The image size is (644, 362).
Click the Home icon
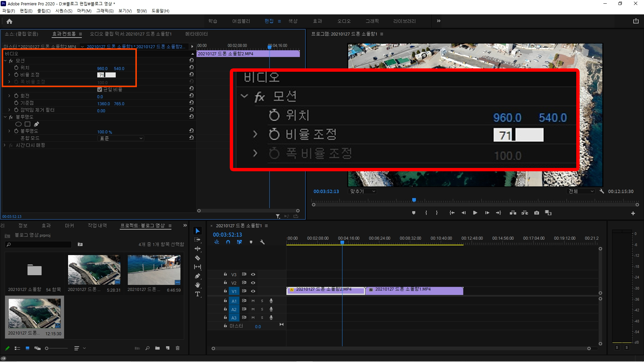click(9, 21)
